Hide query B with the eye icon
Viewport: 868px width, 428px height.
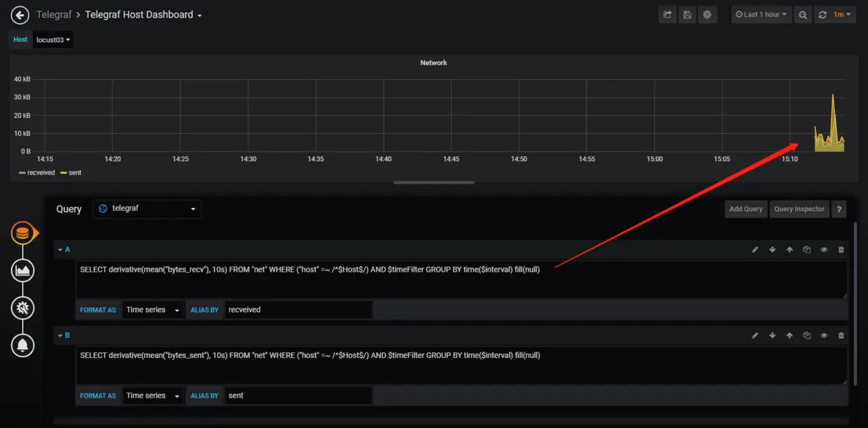pyautogui.click(x=824, y=336)
